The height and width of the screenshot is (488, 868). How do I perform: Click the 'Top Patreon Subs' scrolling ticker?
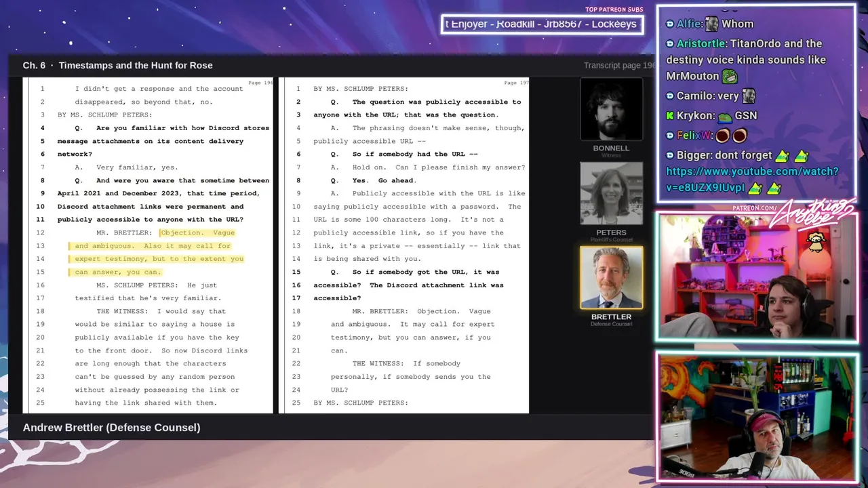click(x=542, y=24)
